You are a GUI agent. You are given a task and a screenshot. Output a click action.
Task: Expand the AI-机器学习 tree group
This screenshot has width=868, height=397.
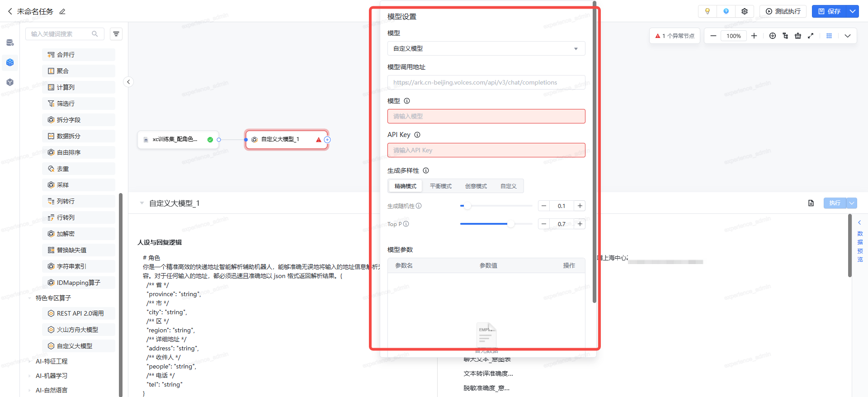click(x=29, y=376)
